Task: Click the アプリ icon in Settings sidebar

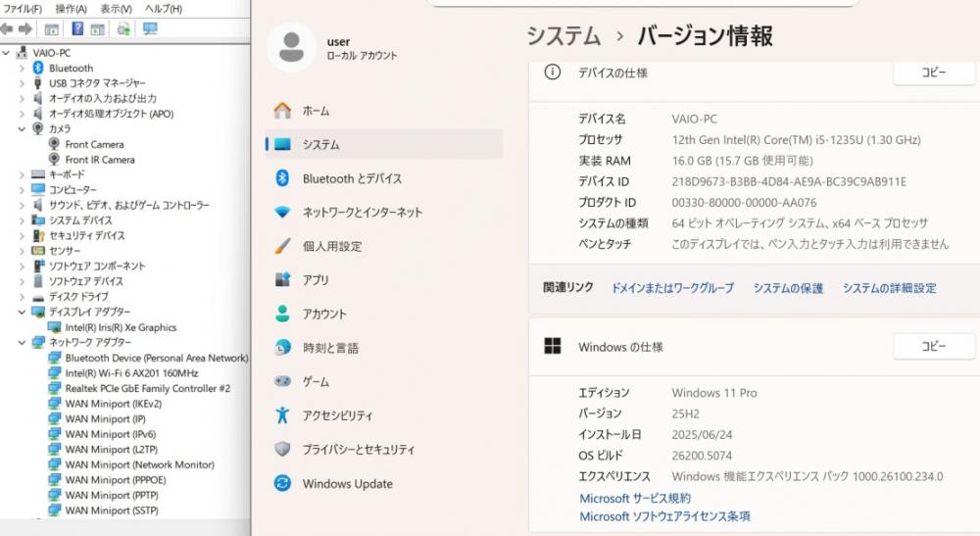Action: 282,279
